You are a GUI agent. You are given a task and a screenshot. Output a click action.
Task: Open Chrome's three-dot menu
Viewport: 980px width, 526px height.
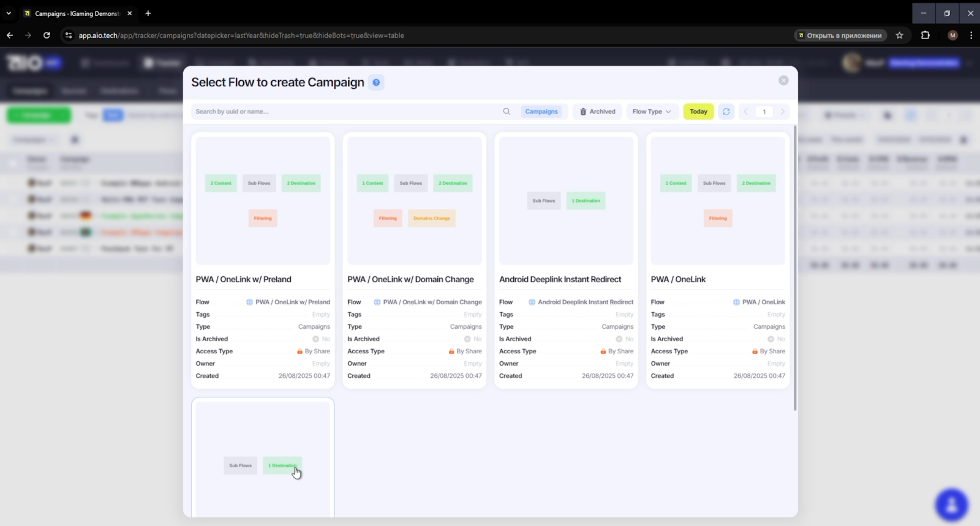971,36
